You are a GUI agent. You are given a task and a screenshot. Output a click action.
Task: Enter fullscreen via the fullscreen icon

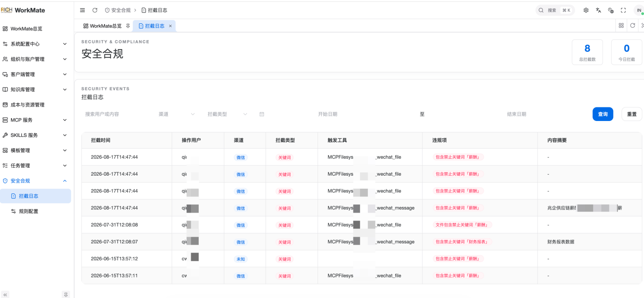623,10
